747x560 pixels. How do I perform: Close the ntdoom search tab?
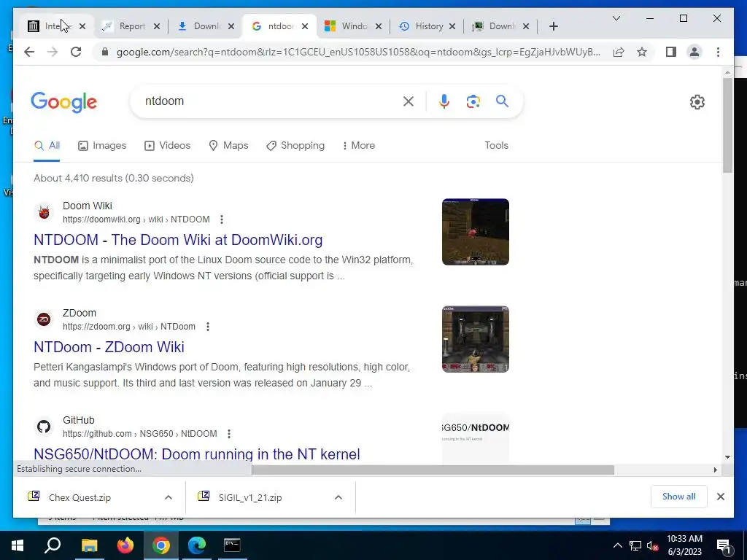pyautogui.click(x=305, y=26)
